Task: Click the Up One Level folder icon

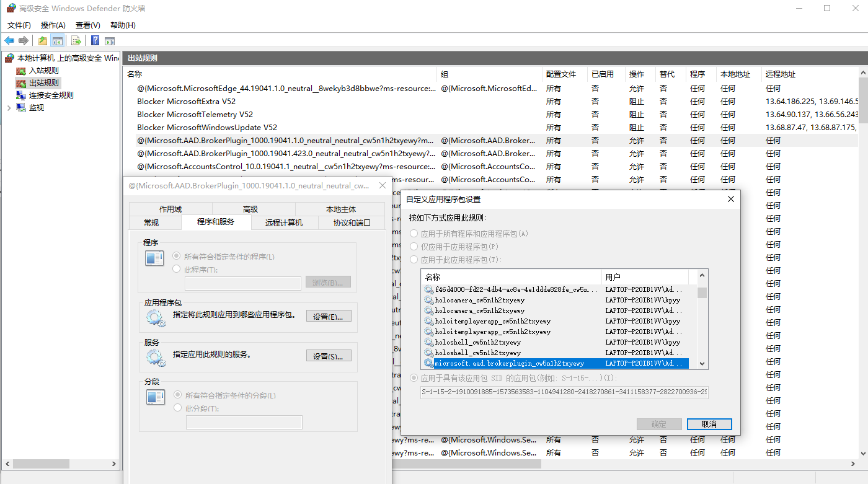Action: [42, 41]
